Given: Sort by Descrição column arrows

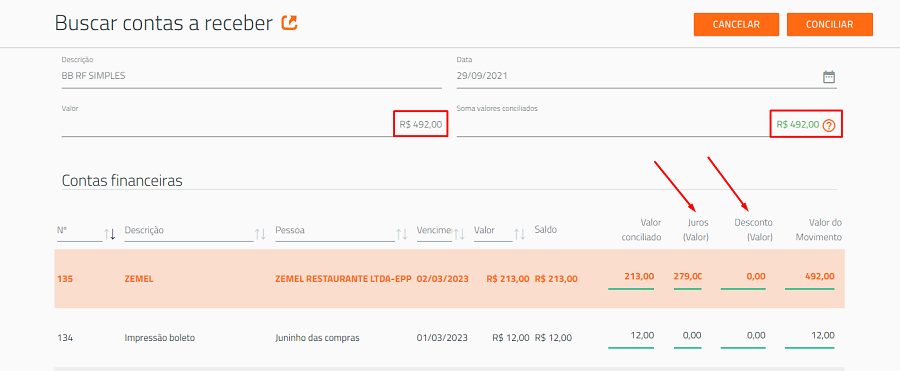Looking at the screenshot, I should point(261,234).
